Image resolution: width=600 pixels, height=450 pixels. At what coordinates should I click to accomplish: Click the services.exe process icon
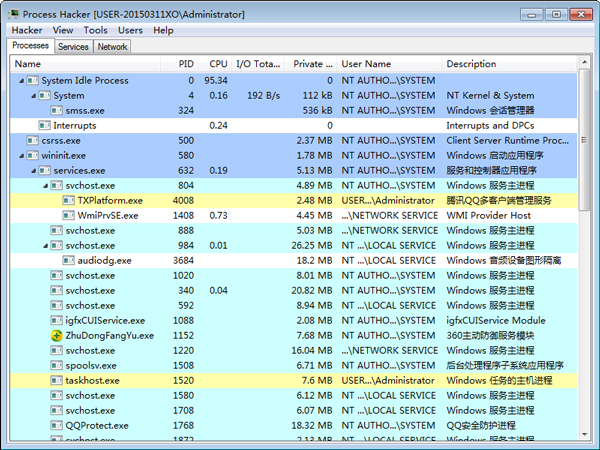coord(44,170)
